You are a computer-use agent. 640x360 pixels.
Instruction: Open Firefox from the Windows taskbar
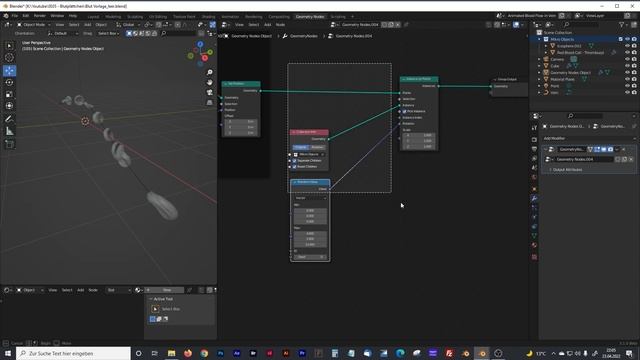[x=188, y=353]
